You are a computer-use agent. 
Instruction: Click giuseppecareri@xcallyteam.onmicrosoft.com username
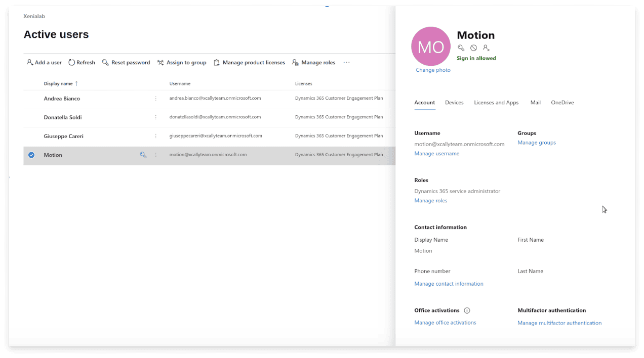(x=216, y=136)
